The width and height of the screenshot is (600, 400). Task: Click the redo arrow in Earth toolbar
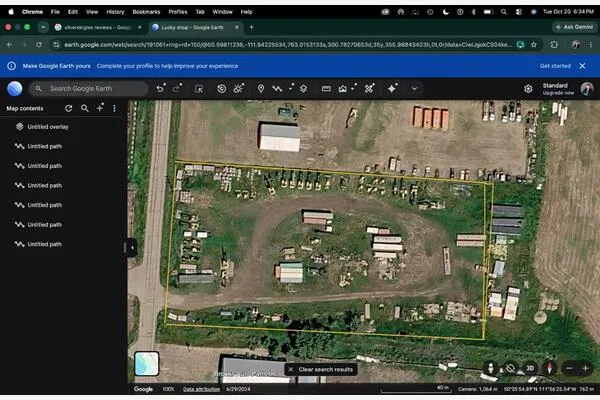pyautogui.click(x=177, y=89)
